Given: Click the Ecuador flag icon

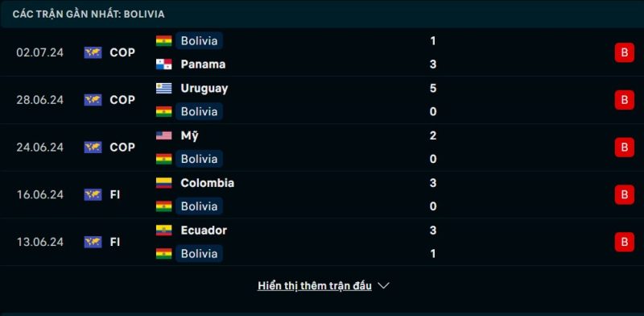Looking at the screenshot, I should (164, 230).
